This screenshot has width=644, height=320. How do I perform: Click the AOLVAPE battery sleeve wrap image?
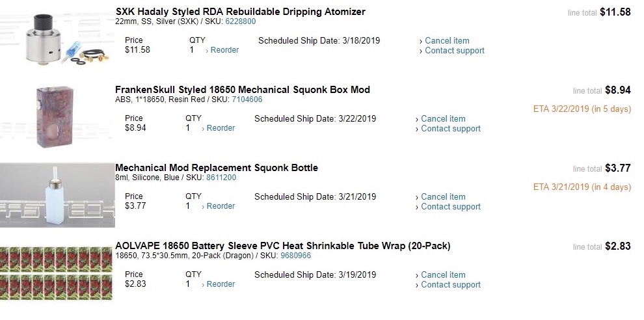click(x=57, y=273)
